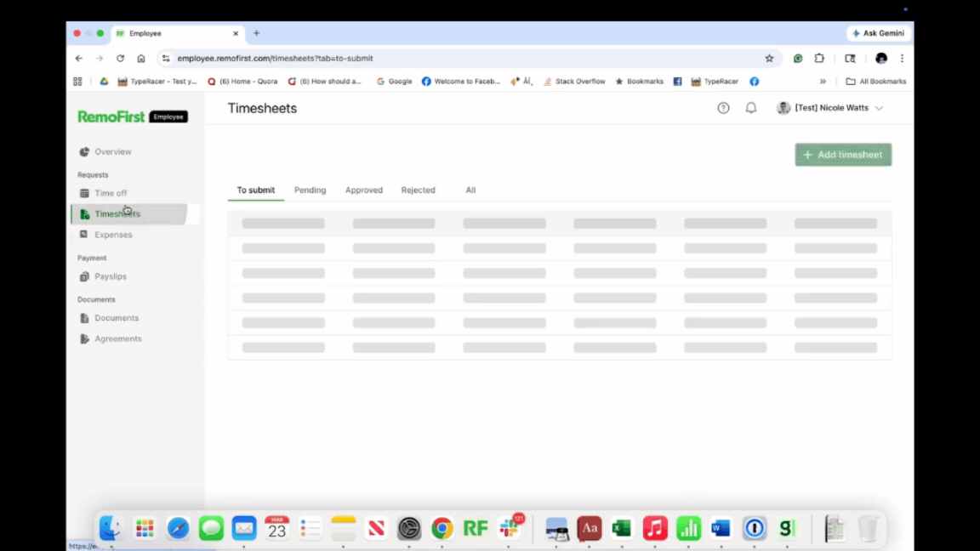This screenshot has height=551, width=980.
Task: Click the browser extensions puzzle icon
Action: click(819, 58)
